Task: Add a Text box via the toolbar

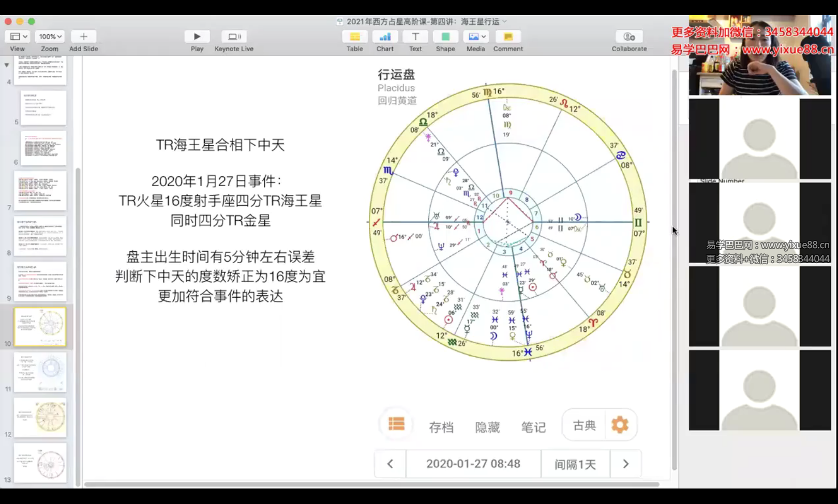Action: click(x=415, y=37)
